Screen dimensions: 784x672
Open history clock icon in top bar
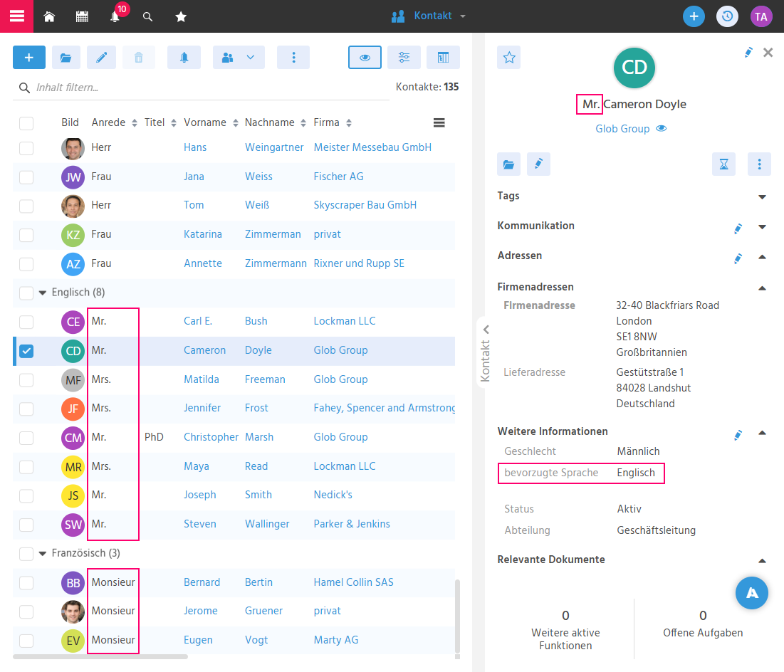pyautogui.click(x=727, y=16)
